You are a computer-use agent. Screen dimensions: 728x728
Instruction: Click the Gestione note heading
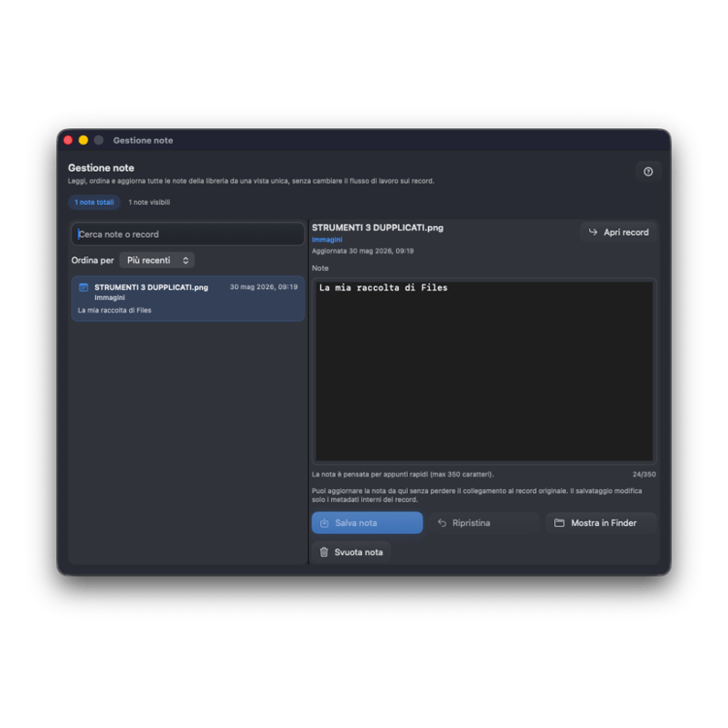point(101,168)
